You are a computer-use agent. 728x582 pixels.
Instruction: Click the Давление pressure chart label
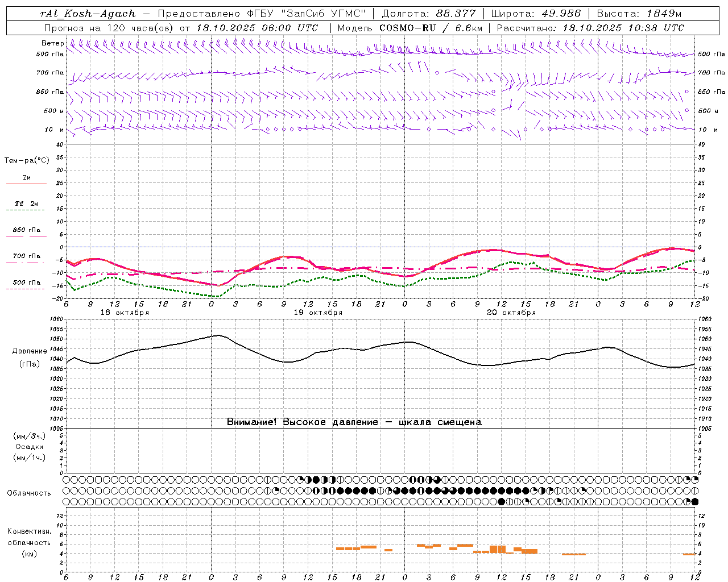(30, 351)
